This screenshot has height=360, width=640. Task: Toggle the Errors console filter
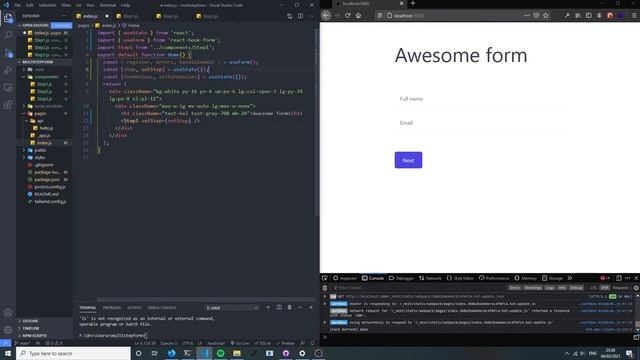tap(515, 288)
